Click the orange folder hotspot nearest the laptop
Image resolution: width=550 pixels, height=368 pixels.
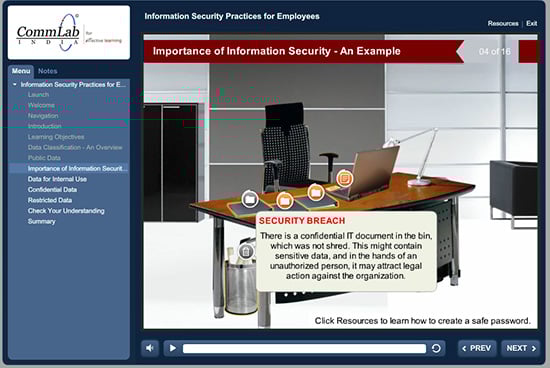click(x=316, y=192)
